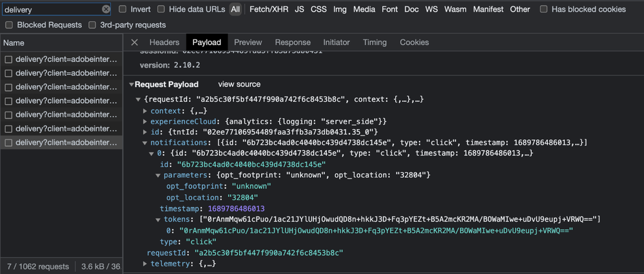Filter requests by Img type

point(340,10)
